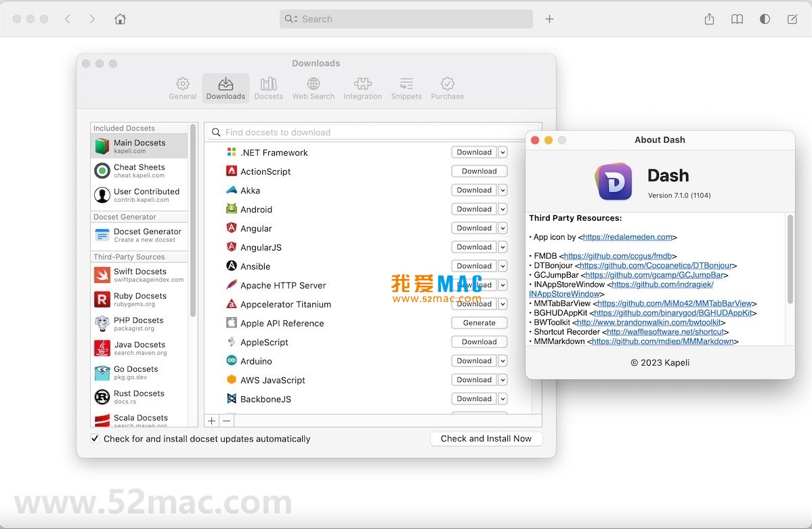The width and height of the screenshot is (812, 529).
Task: Add a new tab with the plus icon
Action: [x=549, y=19]
